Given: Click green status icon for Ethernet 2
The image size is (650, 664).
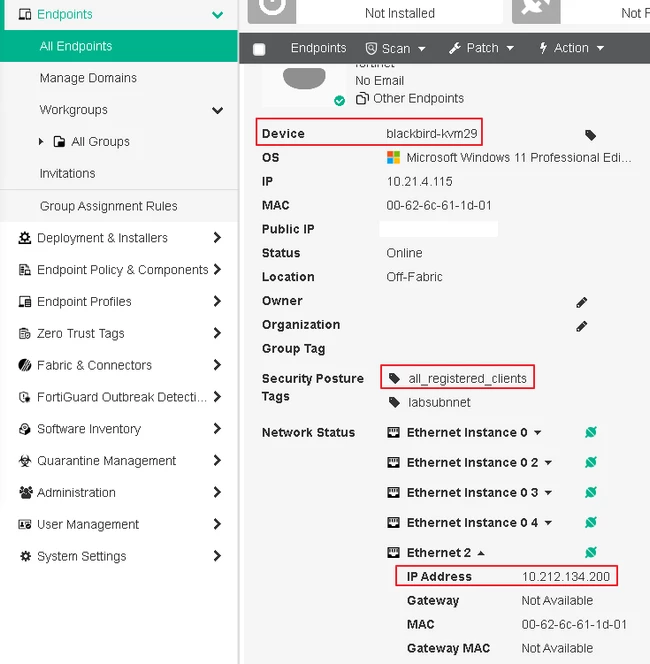Looking at the screenshot, I should click(x=591, y=552).
